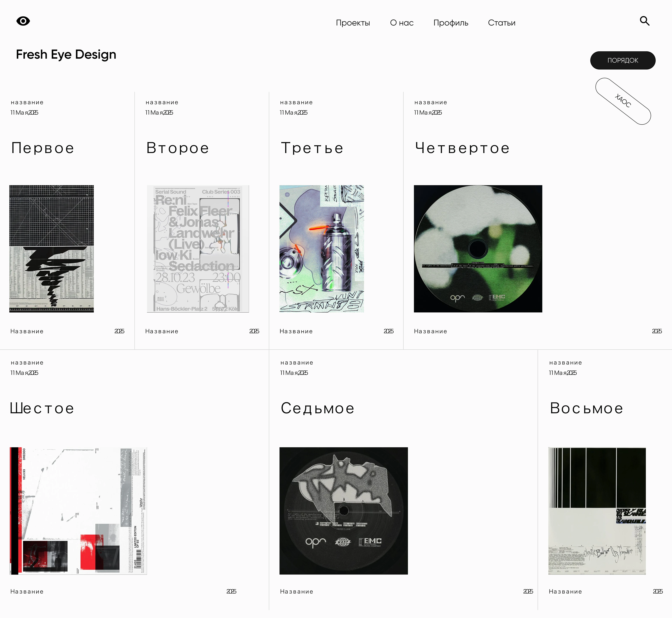
Task: Navigate to Статьи section
Action: pyautogui.click(x=501, y=23)
